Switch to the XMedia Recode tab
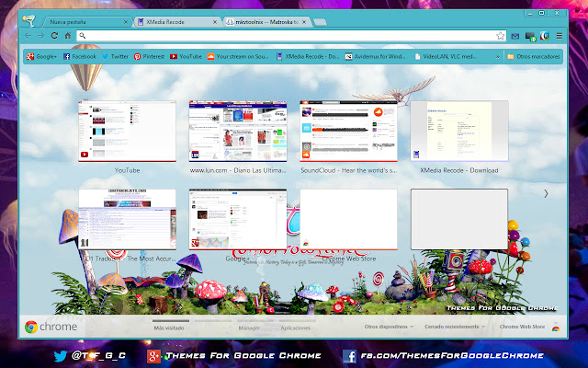The width and height of the screenshot is (588, 368). click(175, 19)
